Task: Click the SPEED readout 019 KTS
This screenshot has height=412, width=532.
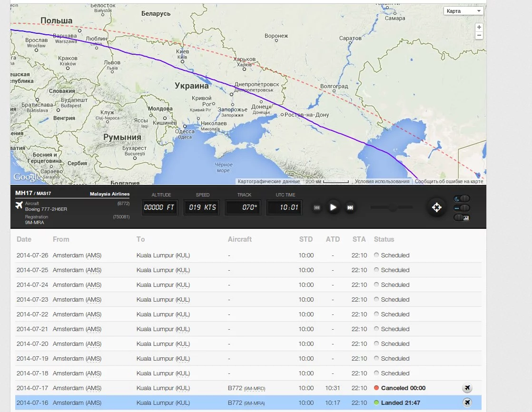Action: (202, 207)
